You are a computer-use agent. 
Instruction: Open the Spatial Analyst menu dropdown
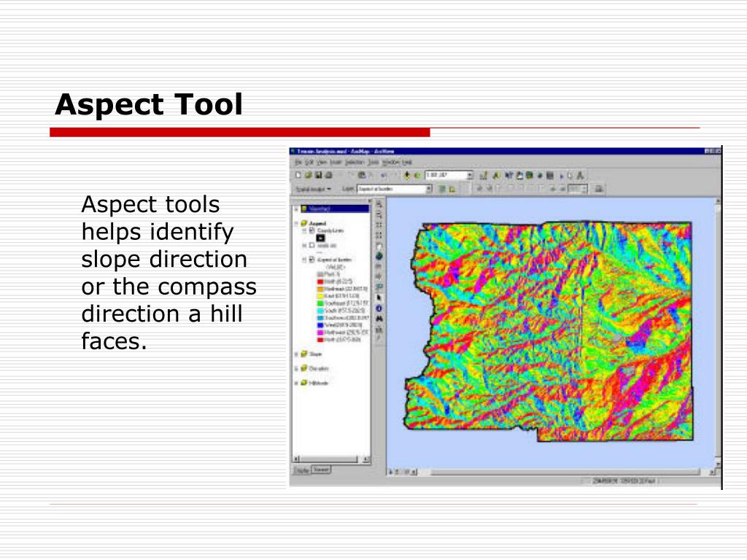314,189
